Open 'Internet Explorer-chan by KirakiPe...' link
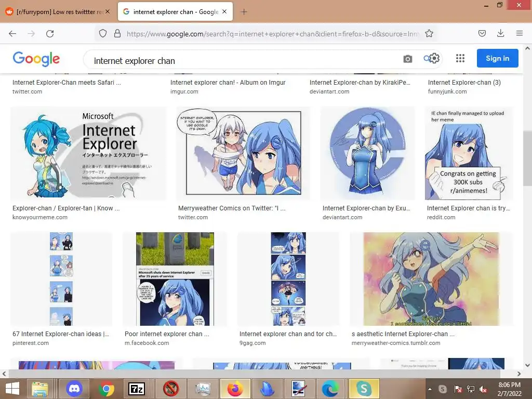 click(x=360, y=83)
